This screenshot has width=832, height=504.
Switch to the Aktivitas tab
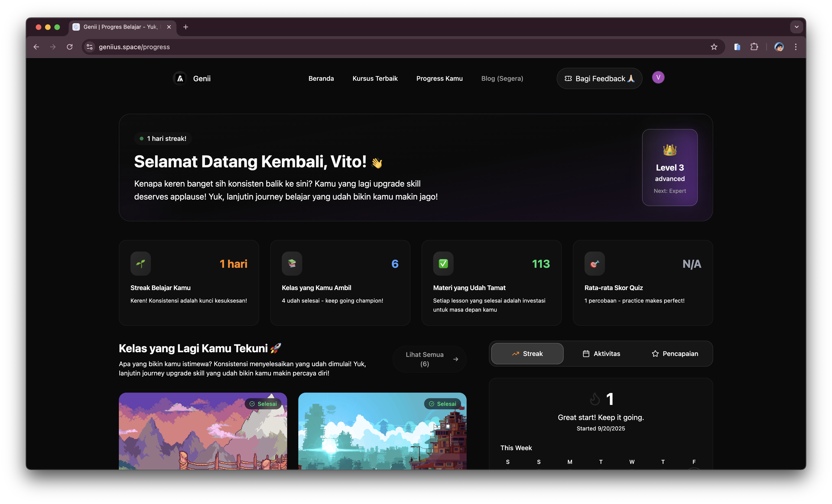pos(601,353)
